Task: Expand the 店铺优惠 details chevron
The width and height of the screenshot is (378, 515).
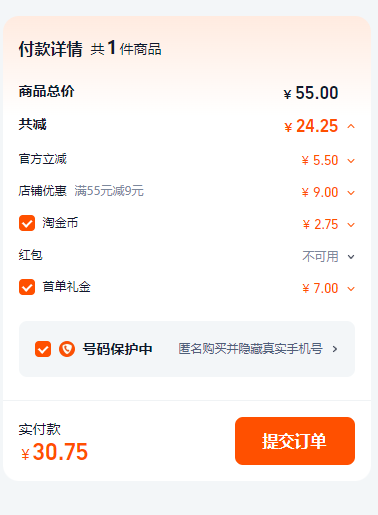Action: pyautogui.click(x=351, y=193)
